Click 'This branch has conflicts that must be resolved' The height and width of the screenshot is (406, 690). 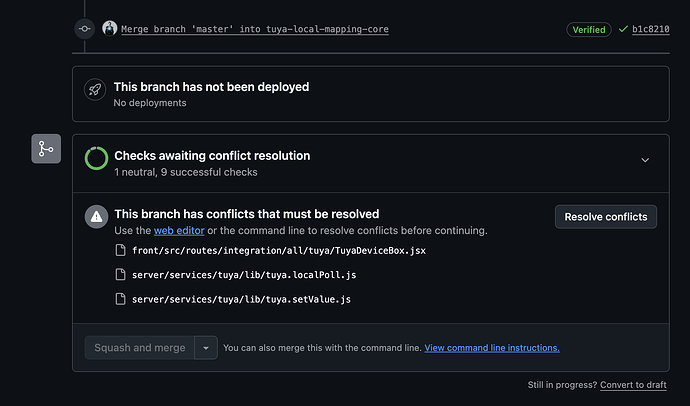(x=246, y=214)
